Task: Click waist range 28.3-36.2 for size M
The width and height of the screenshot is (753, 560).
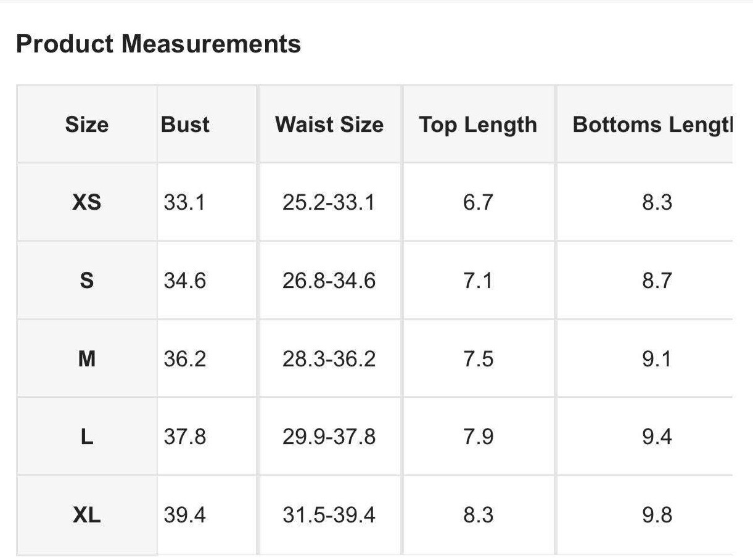Action: (x=329, y=359)
